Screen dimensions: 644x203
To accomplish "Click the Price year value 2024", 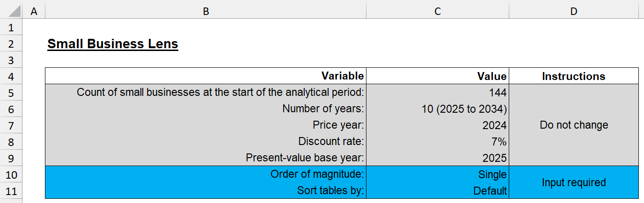I will pos(494,125).
